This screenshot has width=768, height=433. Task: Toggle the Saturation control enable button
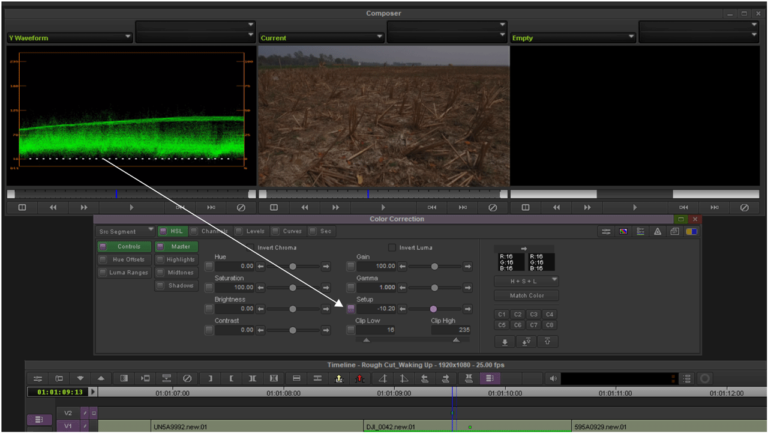209,287
